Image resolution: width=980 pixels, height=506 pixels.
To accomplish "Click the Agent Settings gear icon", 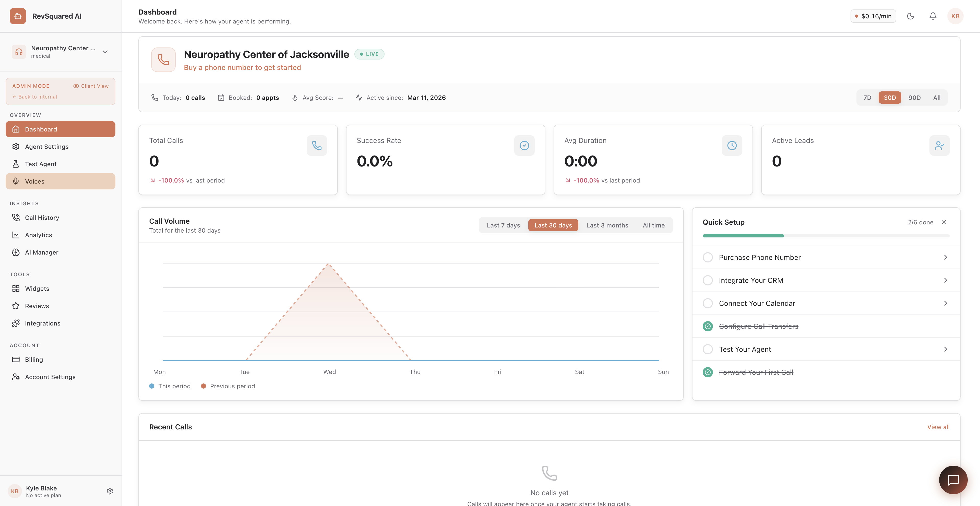I will 16,147.
